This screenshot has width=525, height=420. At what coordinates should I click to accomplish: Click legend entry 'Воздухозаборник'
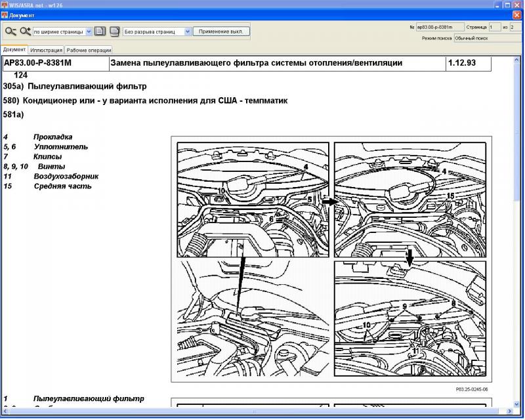[66, 176]
